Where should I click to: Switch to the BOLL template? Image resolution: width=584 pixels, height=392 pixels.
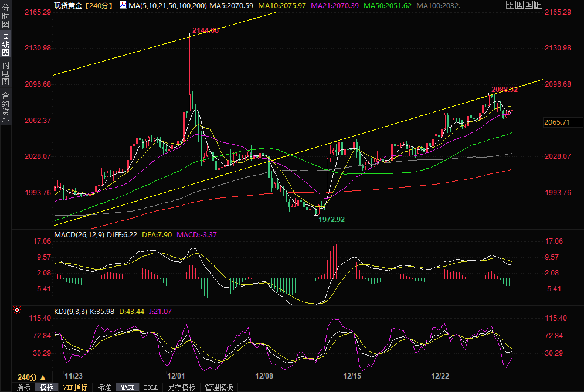[151, 387]
